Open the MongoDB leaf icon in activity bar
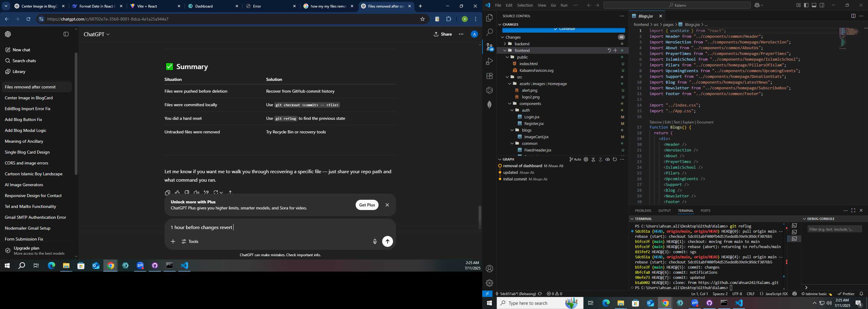 (x=489, y=105)
